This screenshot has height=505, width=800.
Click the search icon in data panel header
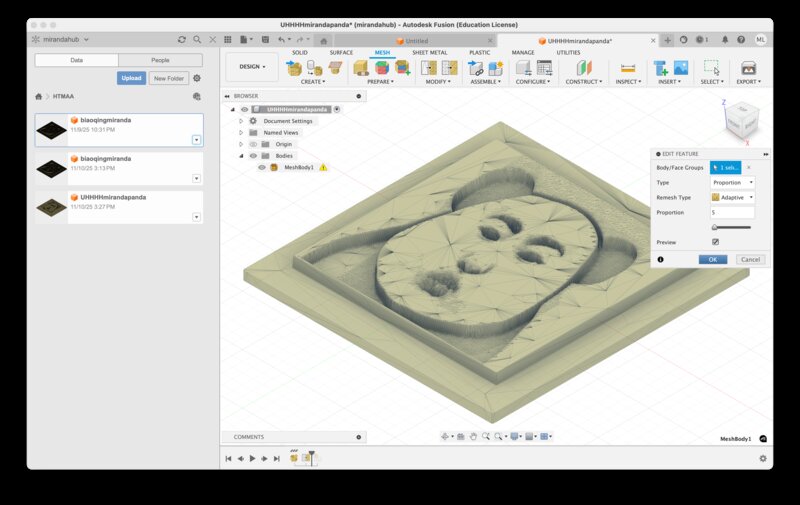(197, 39)
